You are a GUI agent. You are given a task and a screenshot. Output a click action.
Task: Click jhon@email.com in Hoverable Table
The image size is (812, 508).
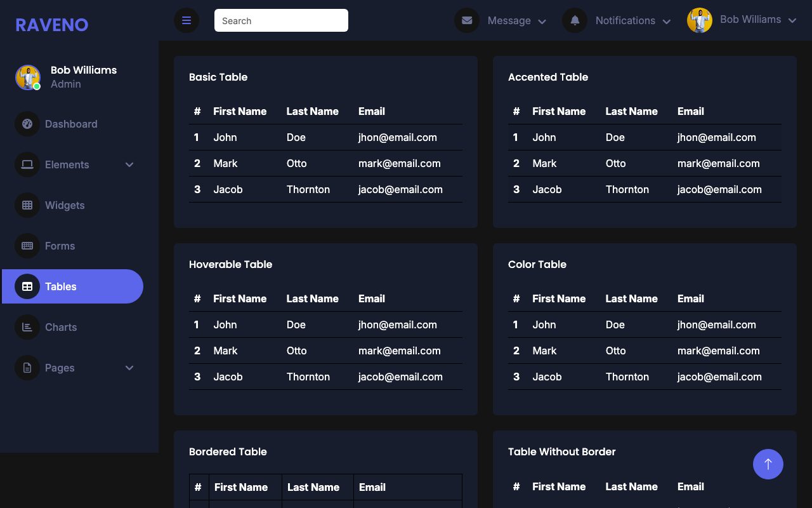point(398,324)
